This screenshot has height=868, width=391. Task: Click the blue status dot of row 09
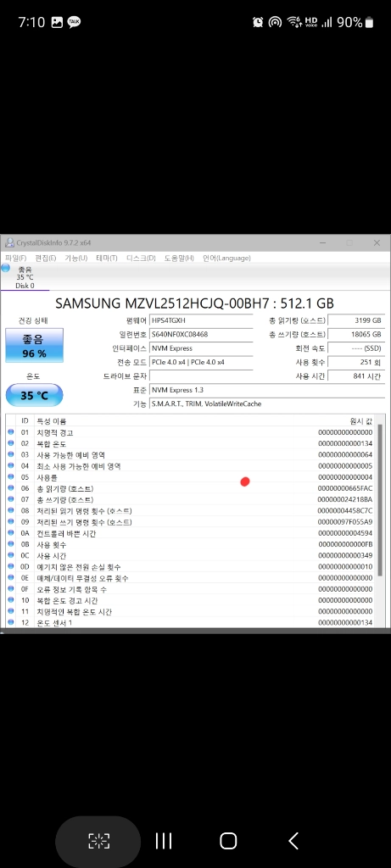coord(11,522)
